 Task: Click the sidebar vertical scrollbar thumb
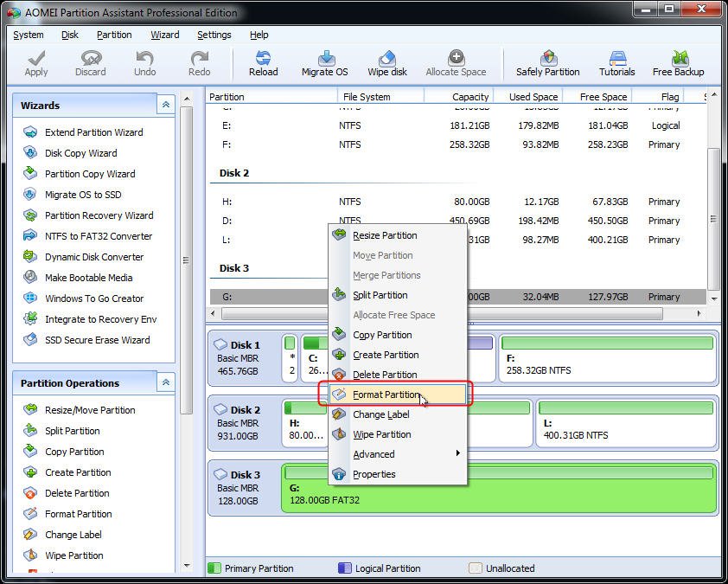[x=186, y=260]
